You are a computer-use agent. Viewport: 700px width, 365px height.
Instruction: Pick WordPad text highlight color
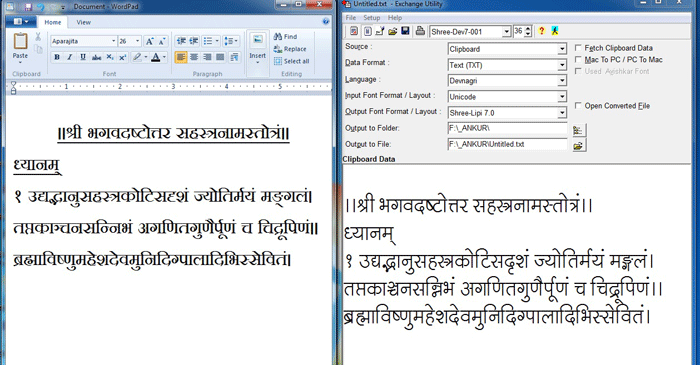[140, 57]
